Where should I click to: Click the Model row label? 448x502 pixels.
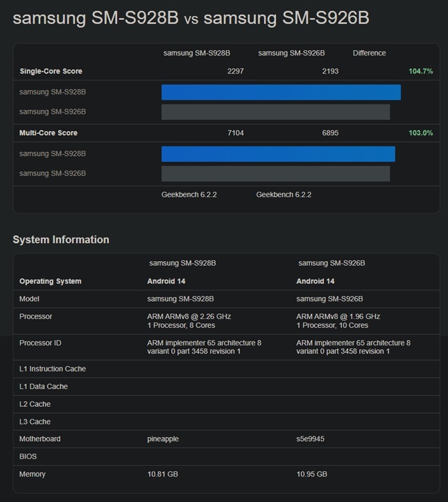coord(29,299)
